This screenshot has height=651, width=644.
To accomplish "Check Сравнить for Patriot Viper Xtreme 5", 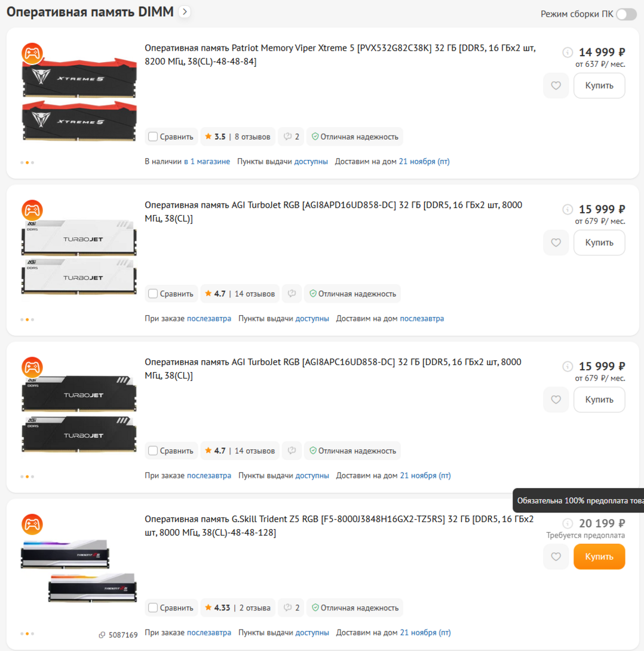I will point(153,137).
